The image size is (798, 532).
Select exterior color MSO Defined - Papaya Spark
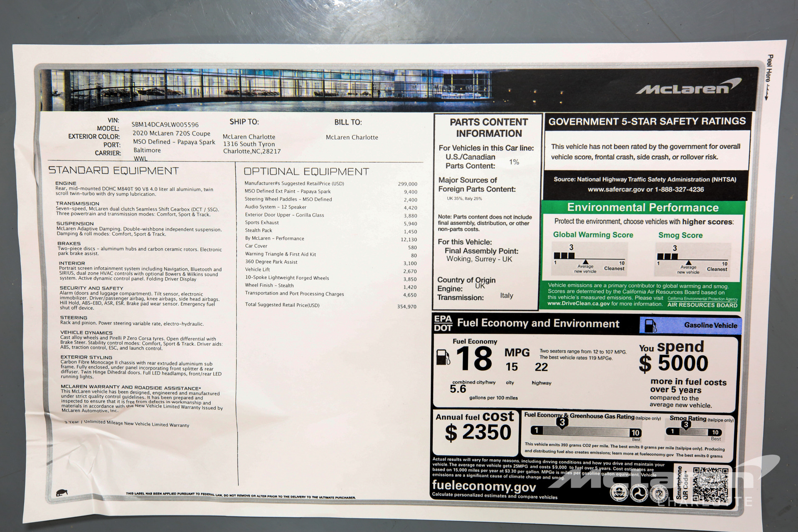point(174,142)
